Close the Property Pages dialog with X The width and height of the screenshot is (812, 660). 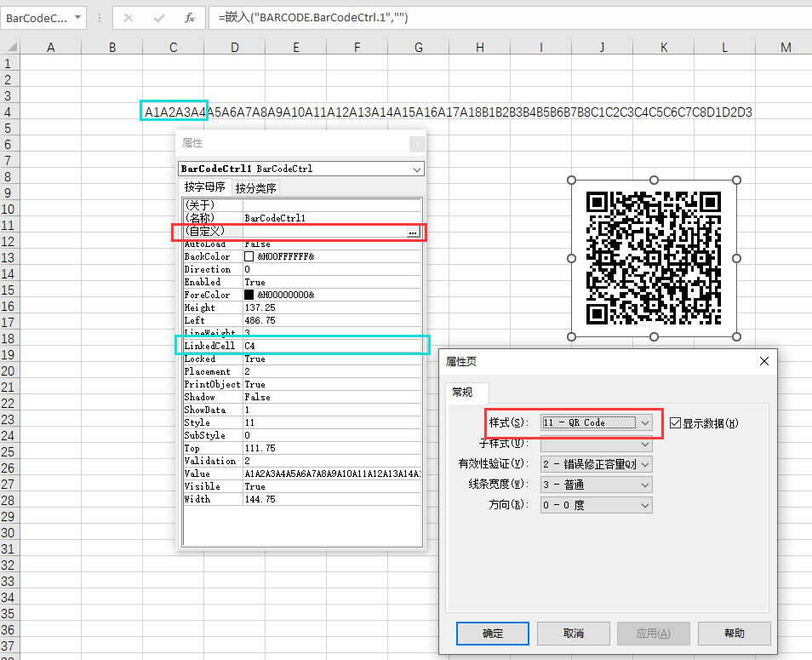(x=763, y=361)
